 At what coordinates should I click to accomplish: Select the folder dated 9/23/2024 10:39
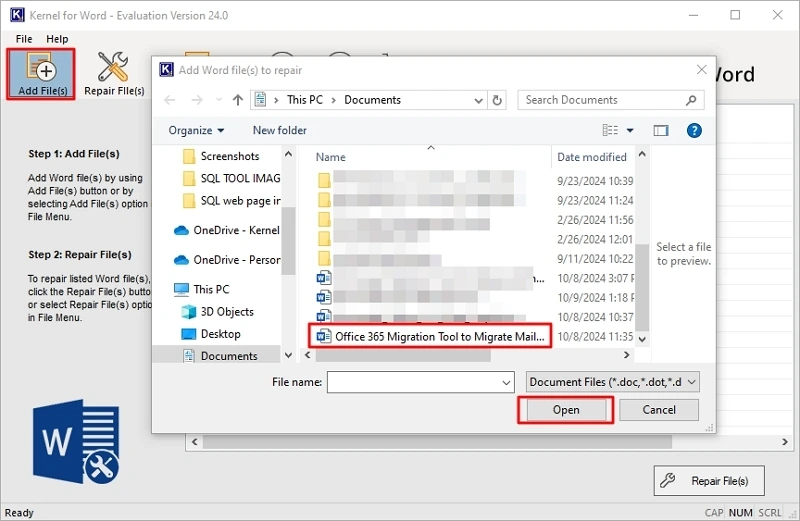point(474,181)
